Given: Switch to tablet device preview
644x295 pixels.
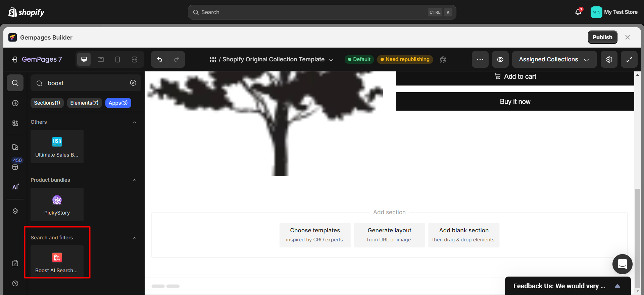Looking at the screenshot, I should click(101, 60).
